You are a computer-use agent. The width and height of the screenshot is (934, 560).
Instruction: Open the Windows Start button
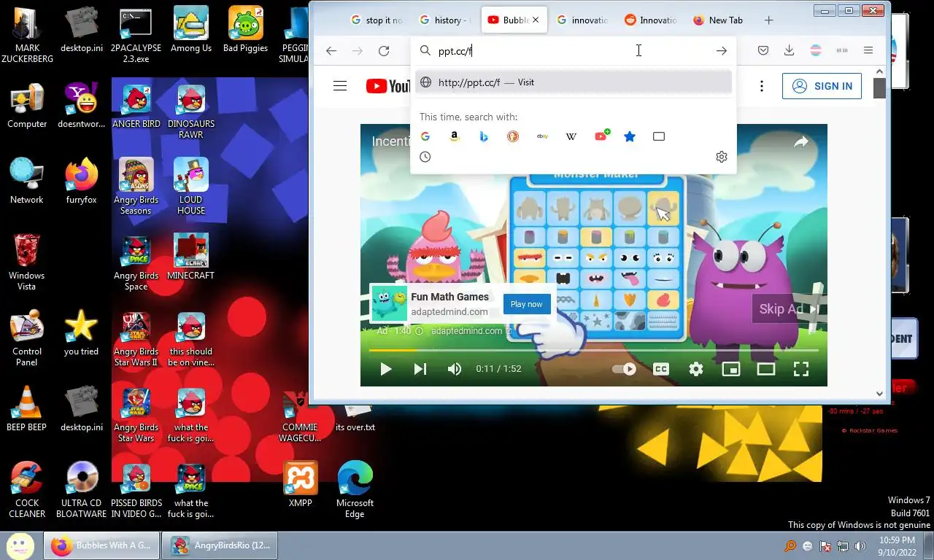pos(20,545)
